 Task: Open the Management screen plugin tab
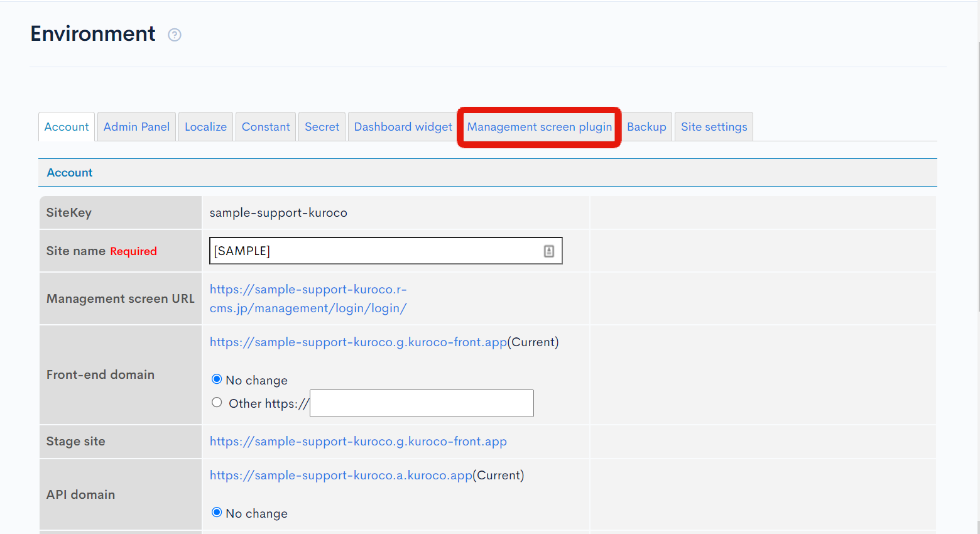(x=538, y=126)
